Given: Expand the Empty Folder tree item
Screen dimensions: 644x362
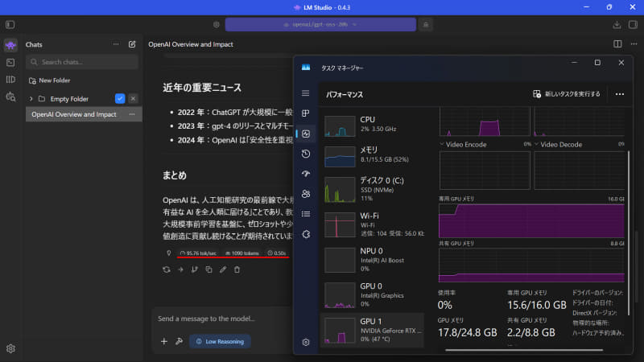Looking at the screenshot, I should point(31,99).
